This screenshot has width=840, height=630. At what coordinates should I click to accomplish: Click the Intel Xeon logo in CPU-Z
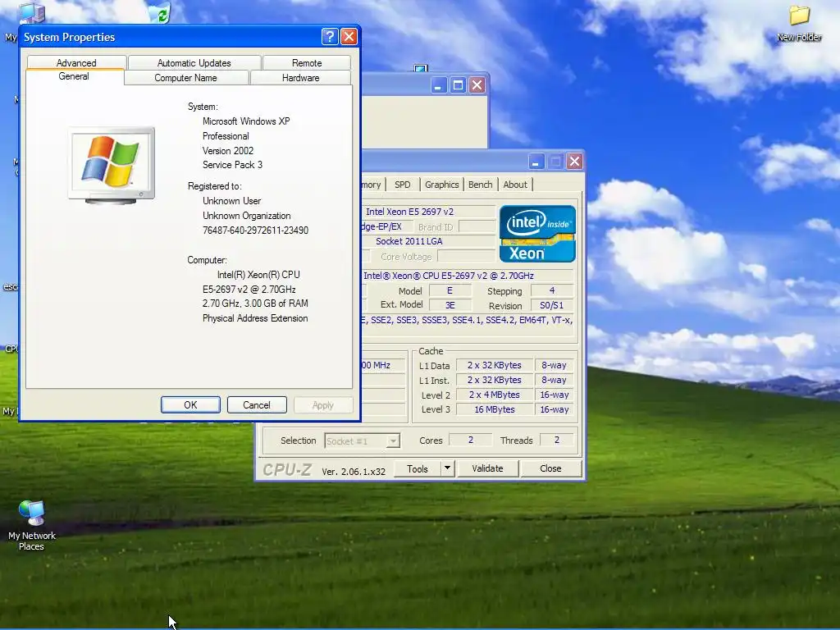click(x=537, y=234)
